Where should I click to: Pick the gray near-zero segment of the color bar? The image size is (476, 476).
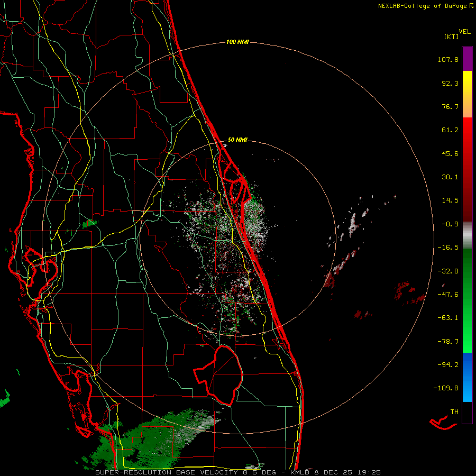467,235
